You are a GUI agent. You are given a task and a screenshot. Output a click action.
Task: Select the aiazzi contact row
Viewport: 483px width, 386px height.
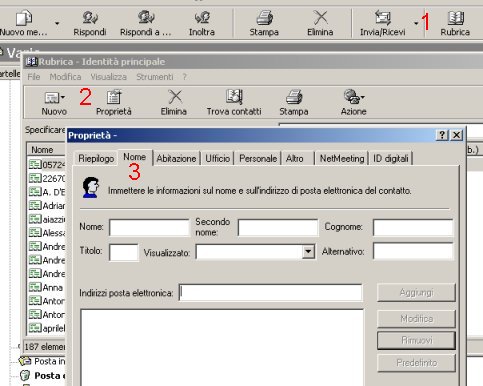click(47, 219)
